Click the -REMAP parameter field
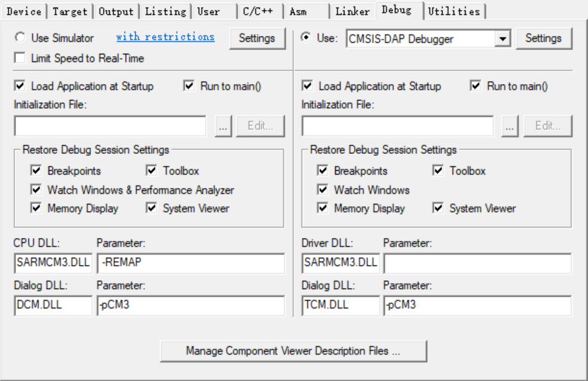588x381 pixels. (191, 263)
